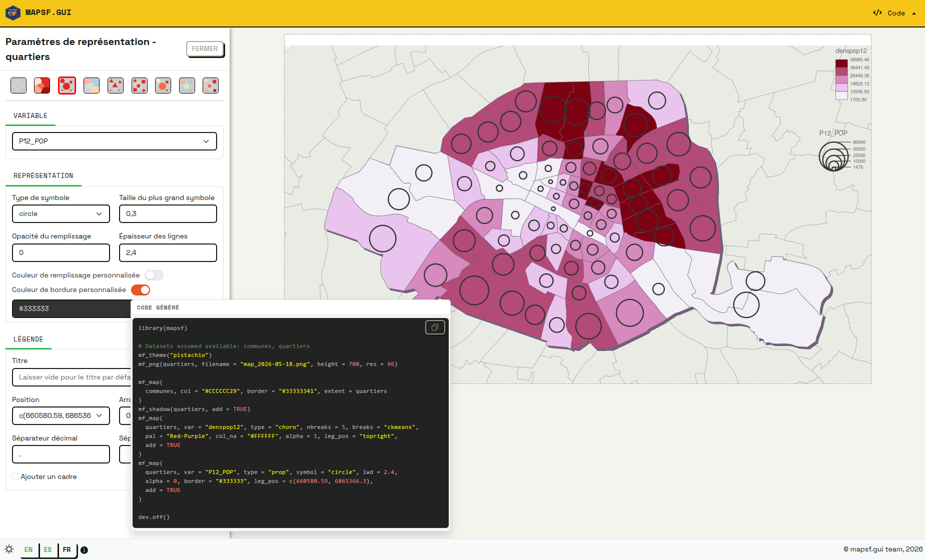Click the Taille du plus grand symbole field
The image size is (925, 560).
click(168, 213)
